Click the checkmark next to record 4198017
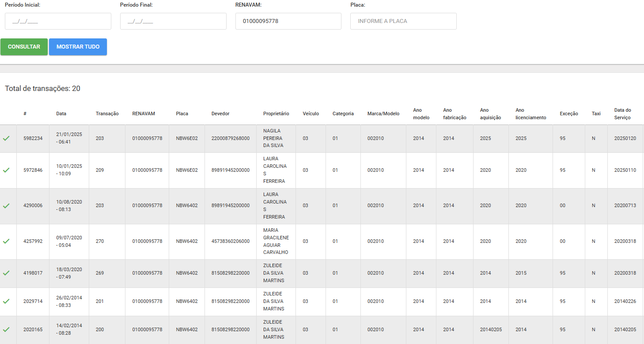 coord(6,273)
